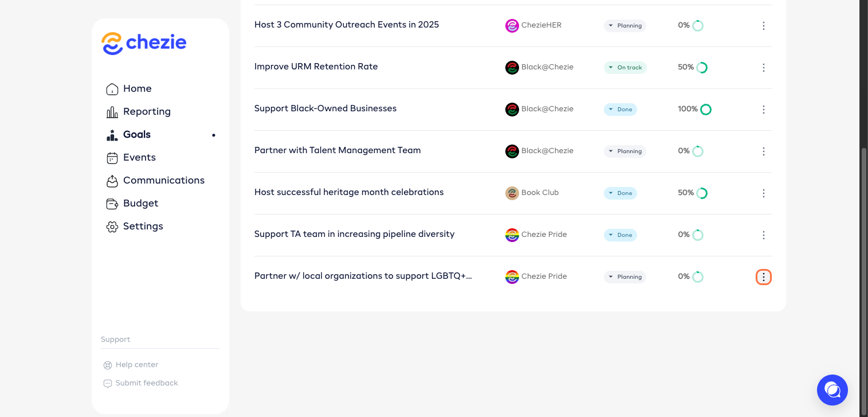Expand On track status dropdown for URM Retention

(625, 68)
